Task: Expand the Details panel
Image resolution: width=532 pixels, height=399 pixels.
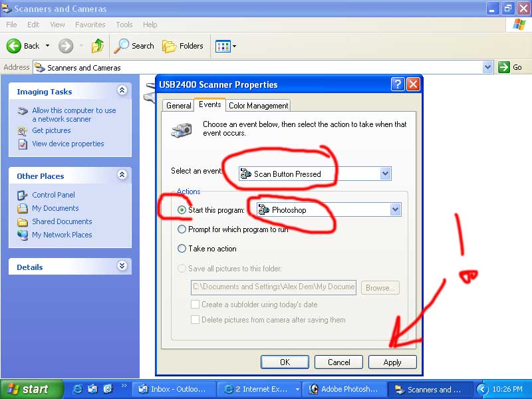Action: tap(122, 265)
